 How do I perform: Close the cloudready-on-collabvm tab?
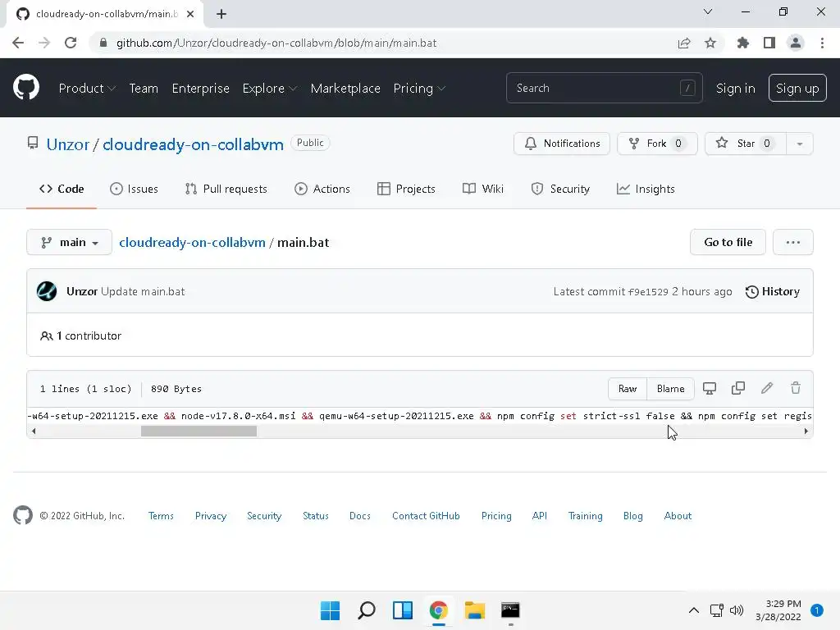(190, 14)
